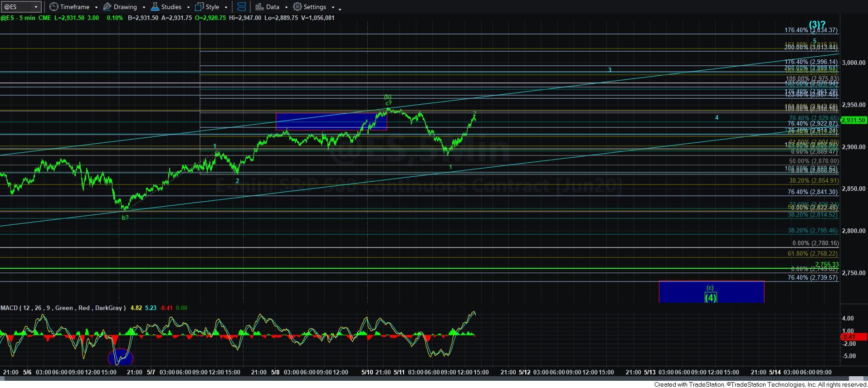Viewport: 868px width, 388px height.
Task: Click the stacked-panels icon before Data
Action: point(242,7)
